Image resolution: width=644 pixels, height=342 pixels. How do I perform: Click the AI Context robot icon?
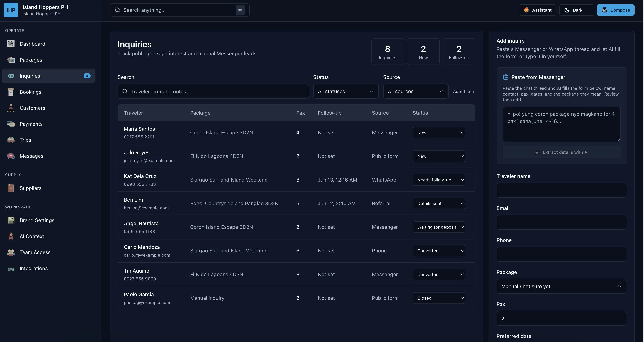coord(11,236)
